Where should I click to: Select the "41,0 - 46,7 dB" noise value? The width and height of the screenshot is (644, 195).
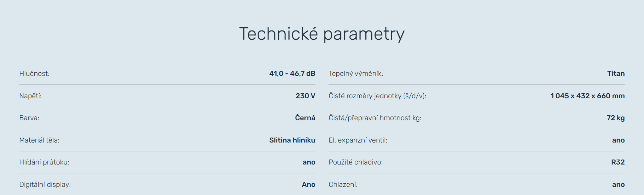tap(292, 74)
